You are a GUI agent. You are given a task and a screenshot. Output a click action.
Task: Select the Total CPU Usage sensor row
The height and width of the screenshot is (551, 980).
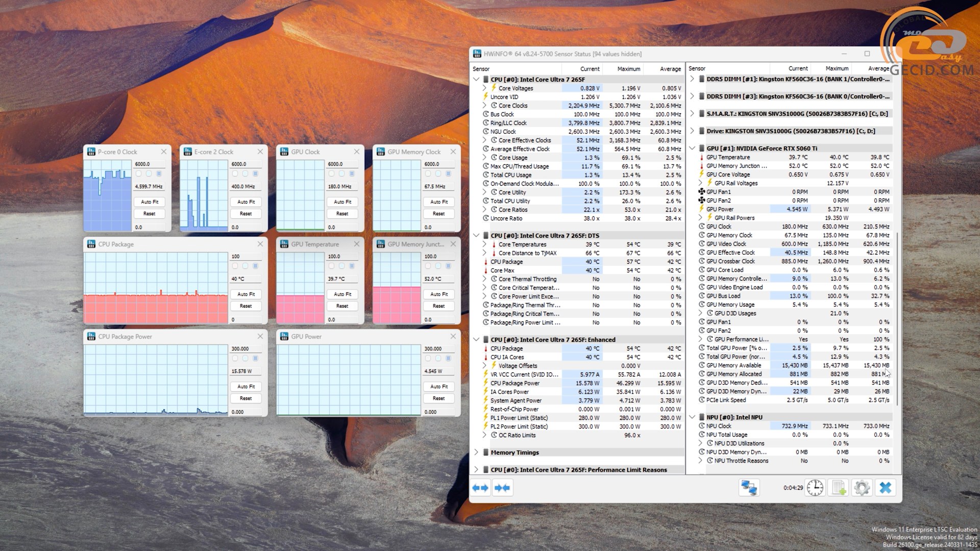581,175
